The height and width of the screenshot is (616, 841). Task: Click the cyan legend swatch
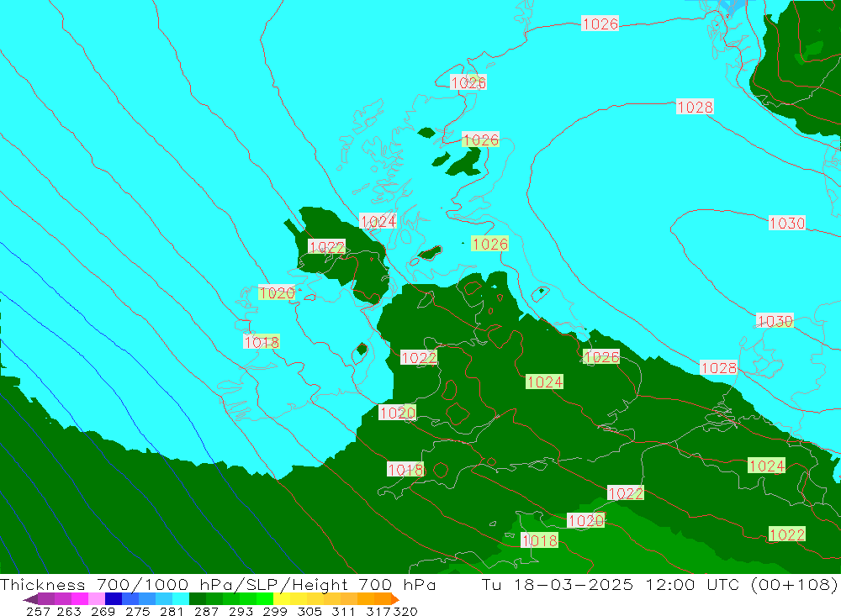tap(181, 599)
